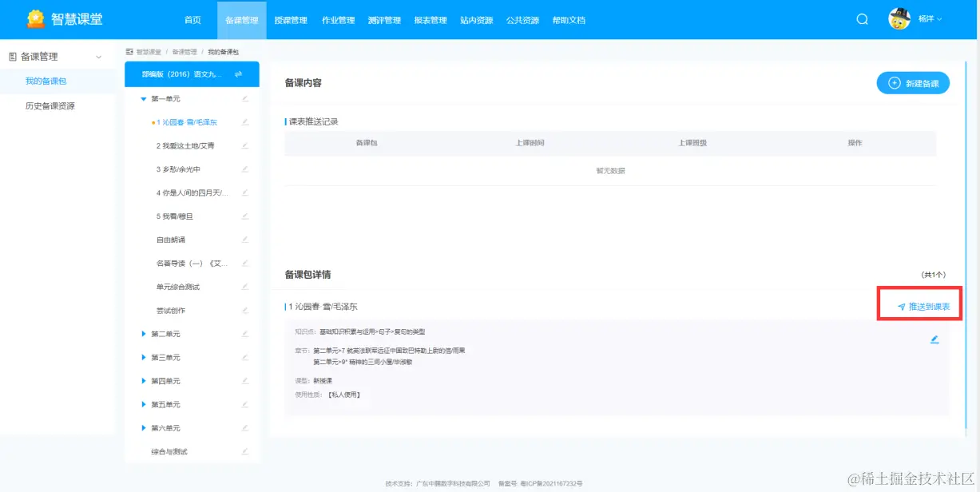Select the edit icon in 备课包详情 panel
The height and width of the screenshot is (492, 980).
(934, 339)
